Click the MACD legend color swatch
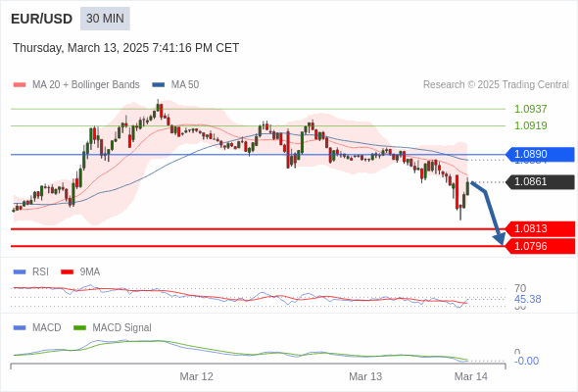Screen dimensions: 578x392 click(x=20, y=328)
